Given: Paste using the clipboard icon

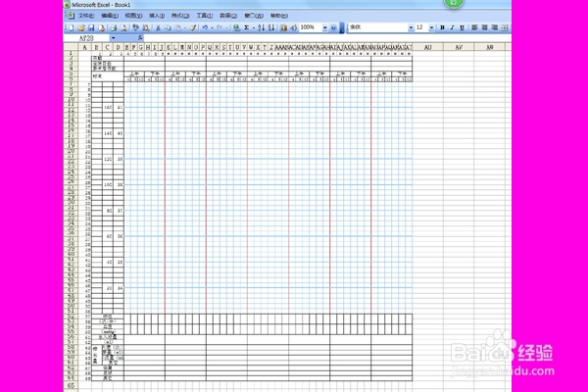Looking at the screenshot, I should click(x=178, y=27).
